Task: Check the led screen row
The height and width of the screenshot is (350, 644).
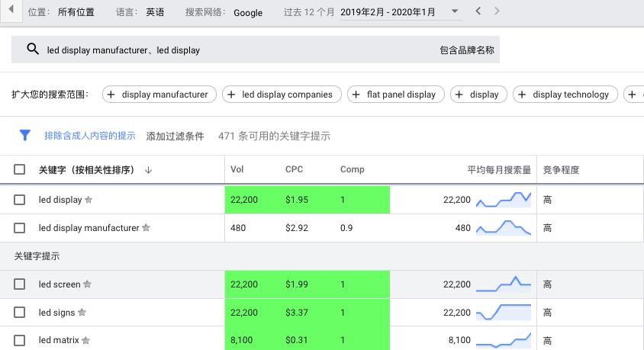Action: coord(19,284)
